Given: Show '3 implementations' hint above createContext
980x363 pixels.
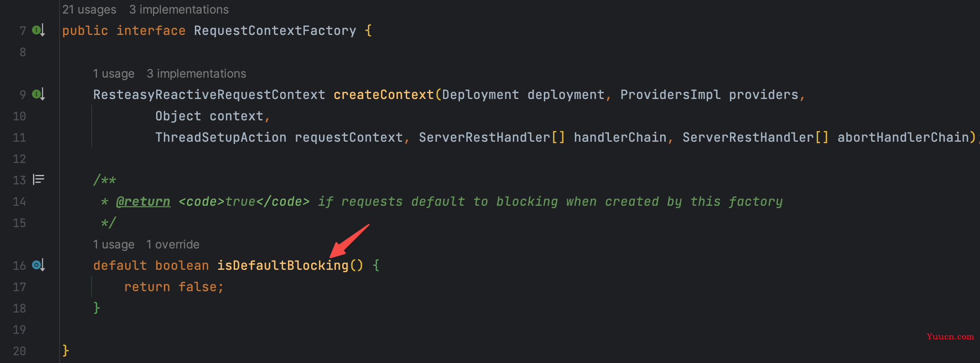Looking at the screenshot, I should coord(196,74).
